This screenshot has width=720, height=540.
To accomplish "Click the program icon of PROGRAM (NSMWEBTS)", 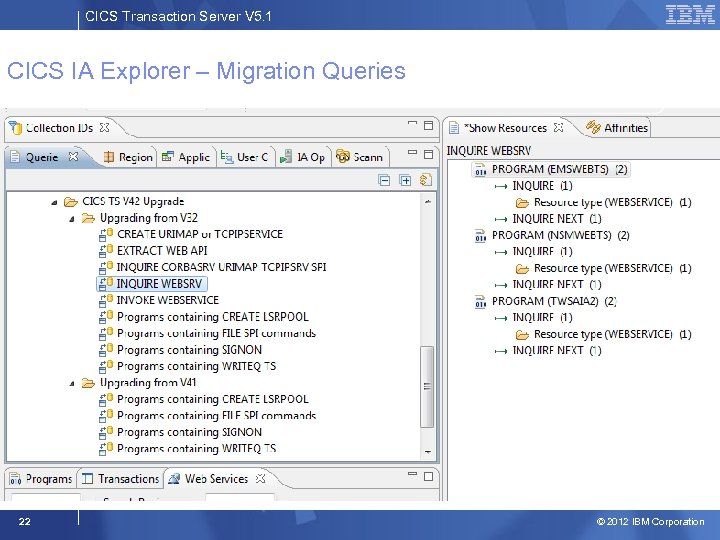I will coord(480,236).
